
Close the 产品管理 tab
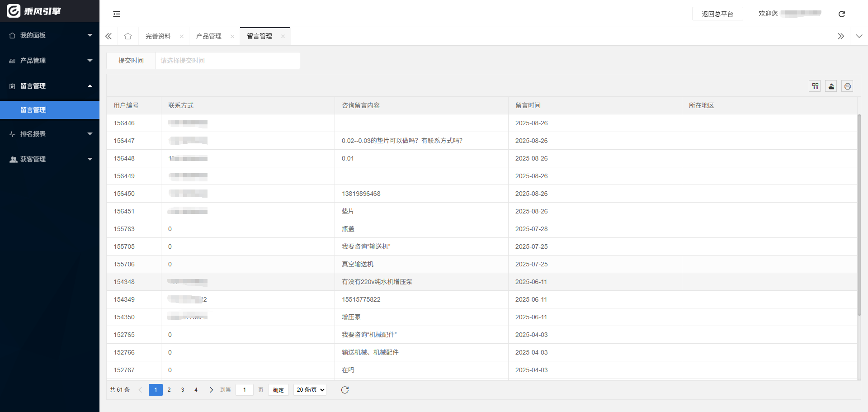[232, 37]
